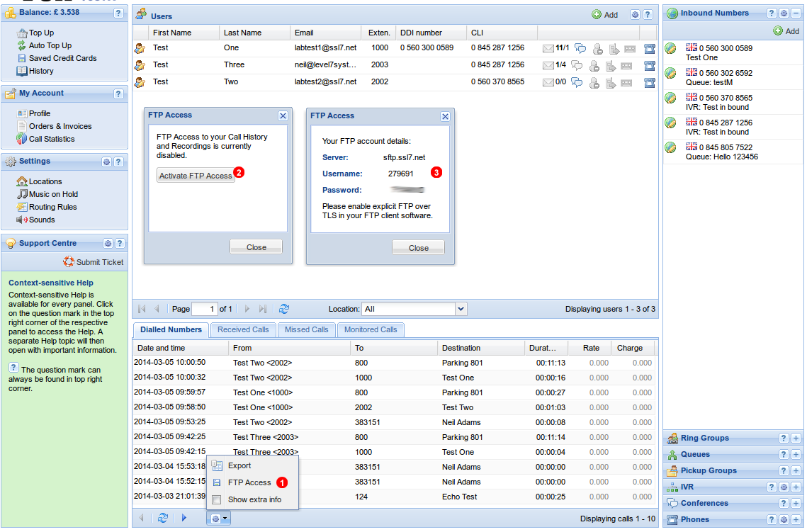Open the voicemail recordings icon for Test One
The image size is (807, 532).
(x=630, y=47)
